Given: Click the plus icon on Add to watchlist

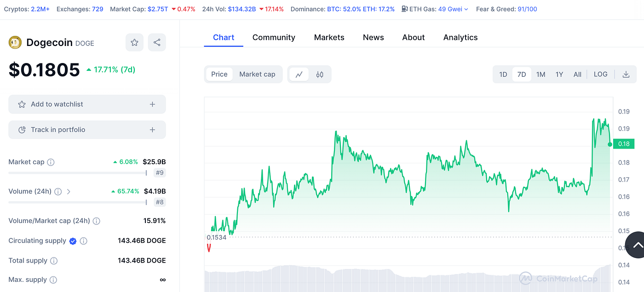Looking at the screenshot, I should tap(152, 104).
